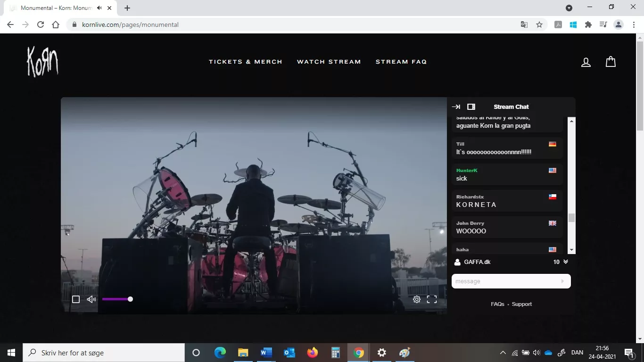The width and height of the screenshot is (644, 362).
Task: Stop the video stream playback
Action: pos(75,299)
